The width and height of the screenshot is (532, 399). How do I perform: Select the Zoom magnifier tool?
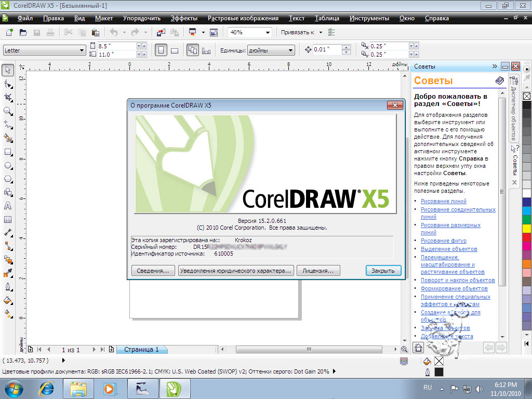click(x=8, y=111)
